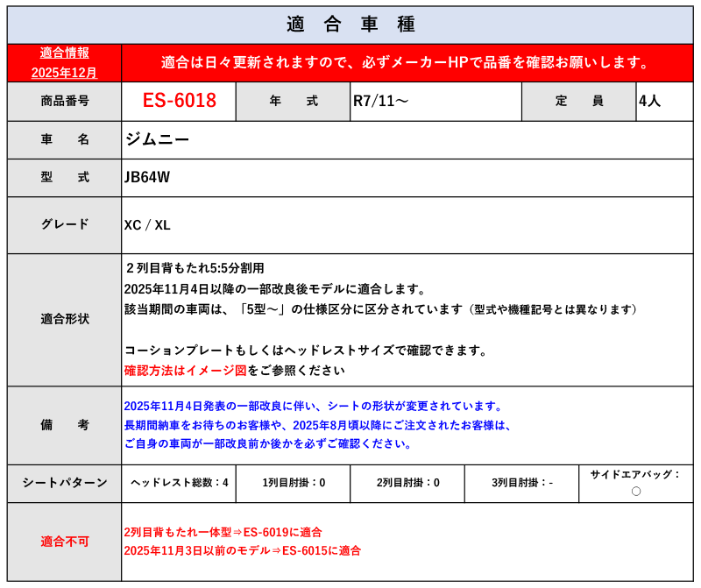The height and width of the screenshot is (588, 701).
Task: Click the red 確認方法はイメージ図 text
Action: [185, 371]
